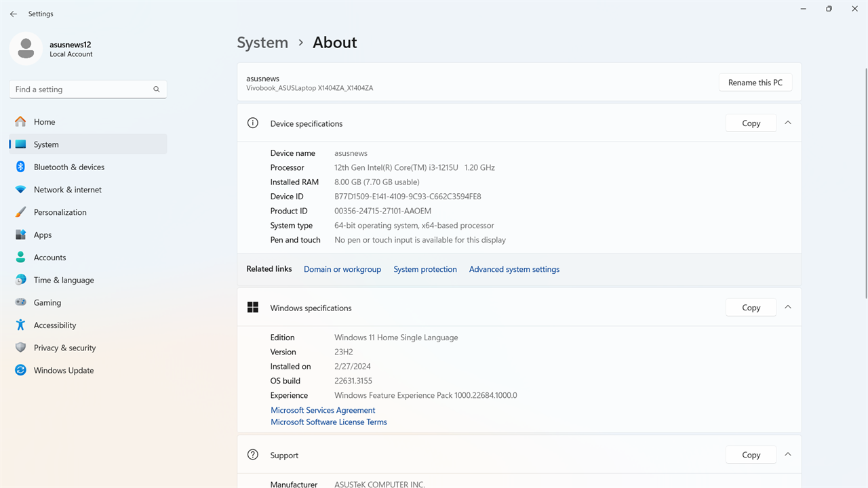Viewport: 868px width, 488px height.
Task: Open Personalization settings
Action: point(88,212)
